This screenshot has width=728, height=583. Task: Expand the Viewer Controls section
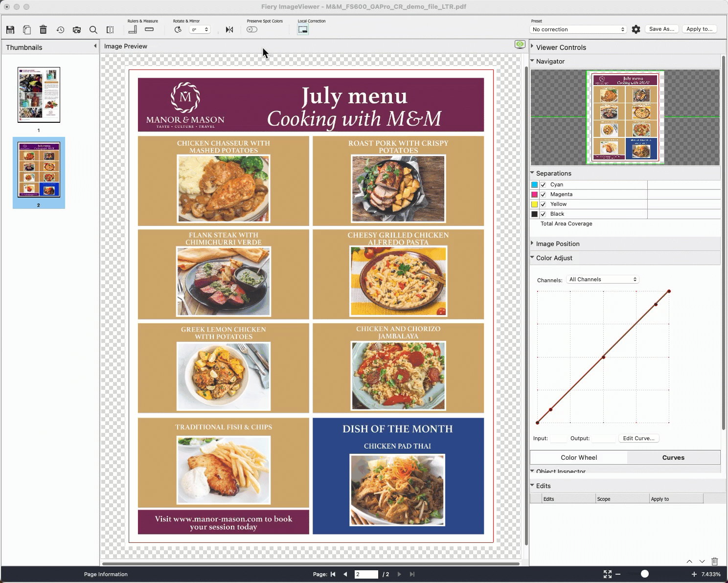532,46
